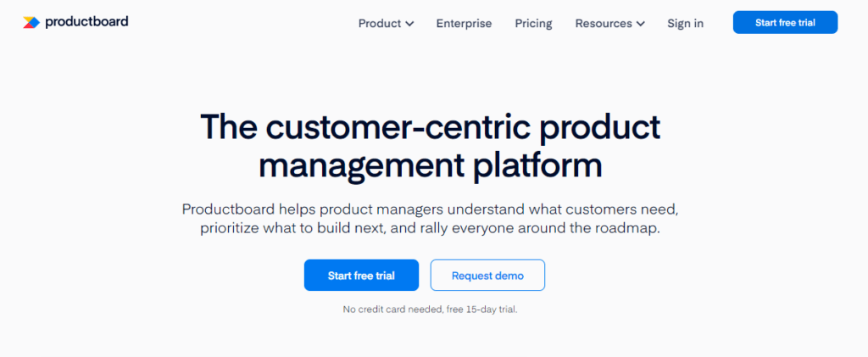Go to the Enterprise page
Viewport: 868px width, 357px height.
(x=464, y=24)
